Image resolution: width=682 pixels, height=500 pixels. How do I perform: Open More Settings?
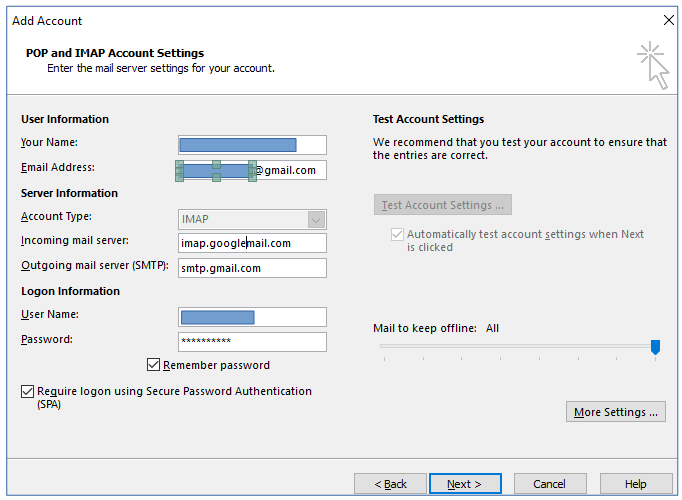point(615,412)
